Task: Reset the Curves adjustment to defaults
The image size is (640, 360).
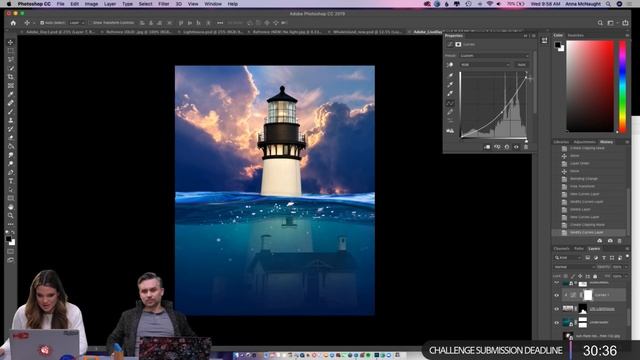Action: (507, 147)
